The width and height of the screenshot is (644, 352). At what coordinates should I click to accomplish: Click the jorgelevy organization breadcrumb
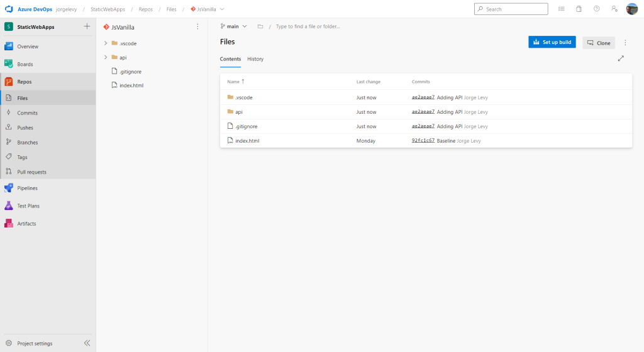[x=66, y=9]
